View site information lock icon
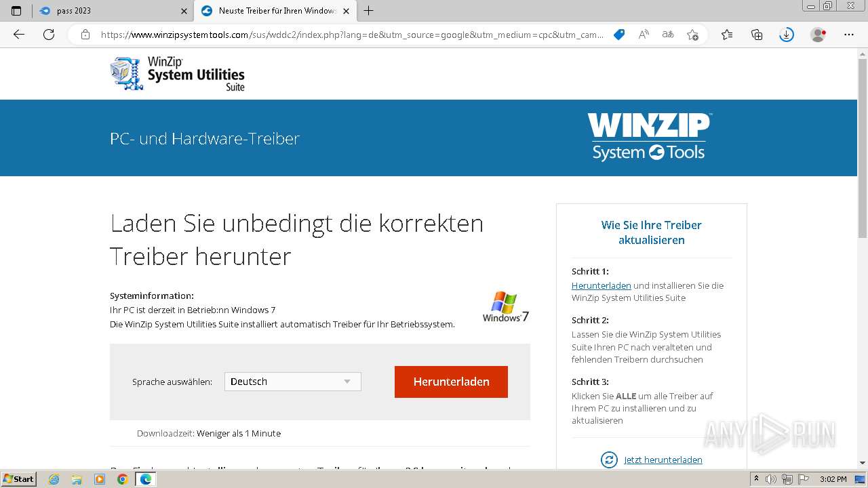868x488 pixels. 85,35
